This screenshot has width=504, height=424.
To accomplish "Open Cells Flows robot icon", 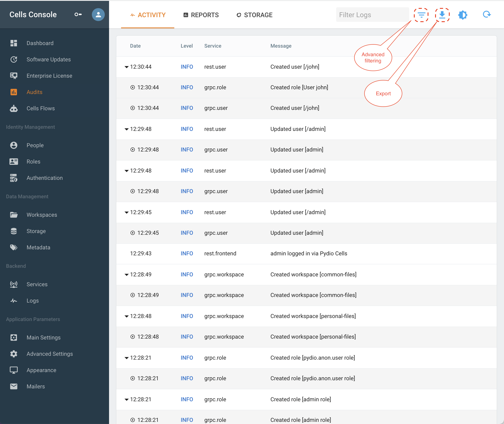I will click(14, 108).
